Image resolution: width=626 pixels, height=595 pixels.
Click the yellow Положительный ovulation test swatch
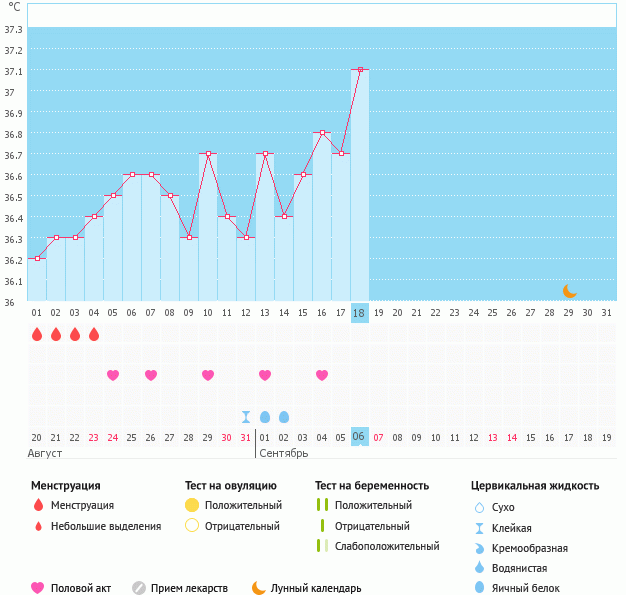click(x=192, y=505)
